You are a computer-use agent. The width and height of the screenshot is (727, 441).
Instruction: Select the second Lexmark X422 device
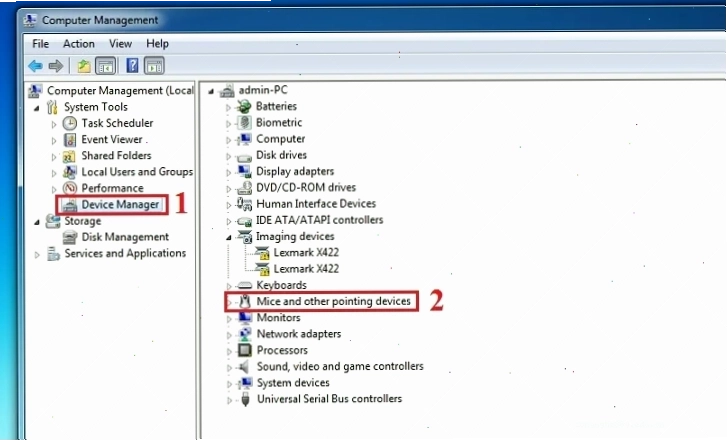tap(306, 268)
